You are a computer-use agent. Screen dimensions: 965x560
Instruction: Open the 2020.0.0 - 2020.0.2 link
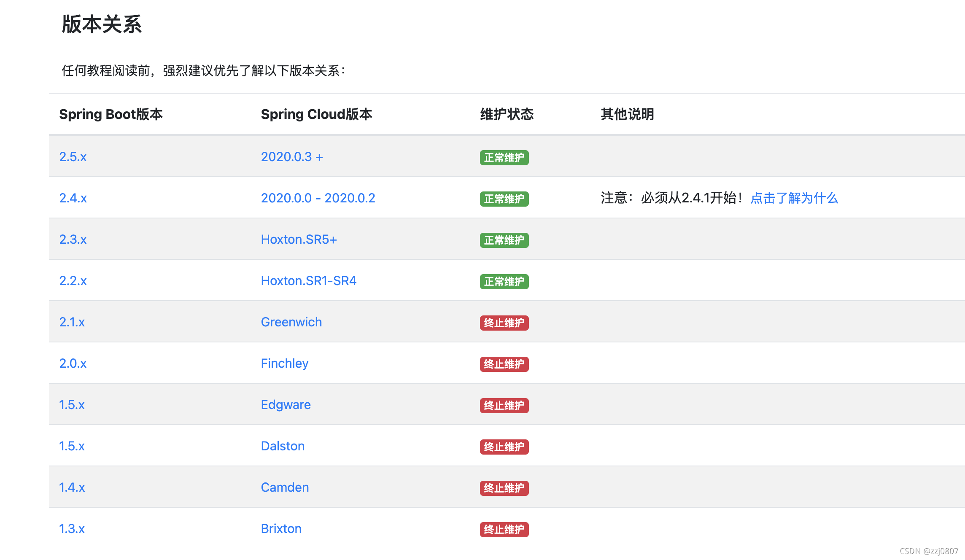pos(318,198)
